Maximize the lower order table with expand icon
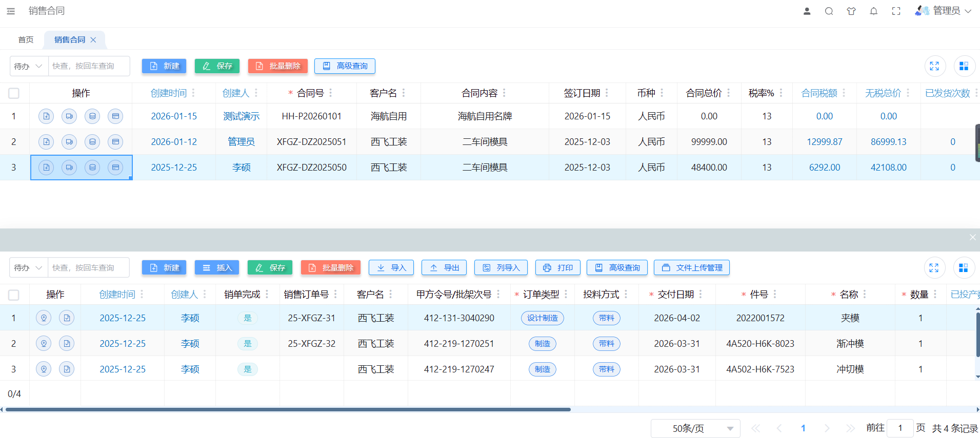This screenshot has height=438, width=980. point(934,268)
